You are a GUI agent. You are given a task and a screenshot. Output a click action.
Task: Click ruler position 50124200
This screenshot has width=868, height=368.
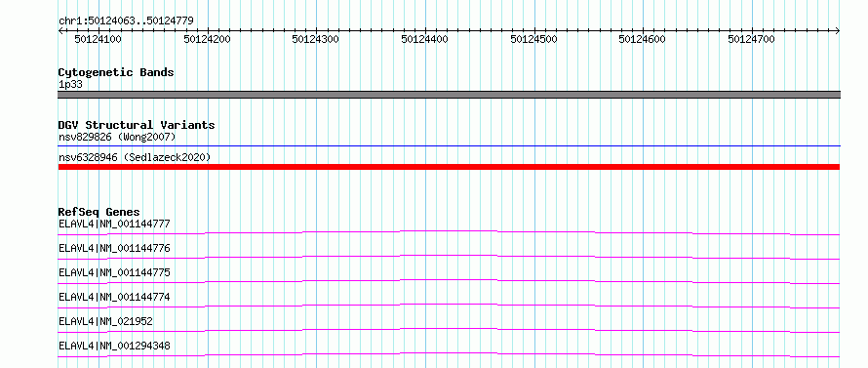tap(207, 39)
